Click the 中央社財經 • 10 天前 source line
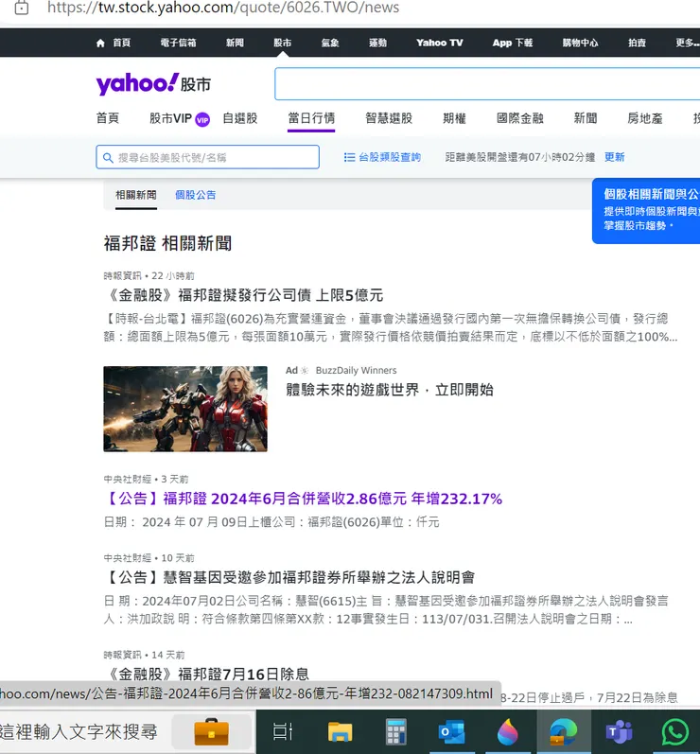Screen dimensions: 700x754 149,558
